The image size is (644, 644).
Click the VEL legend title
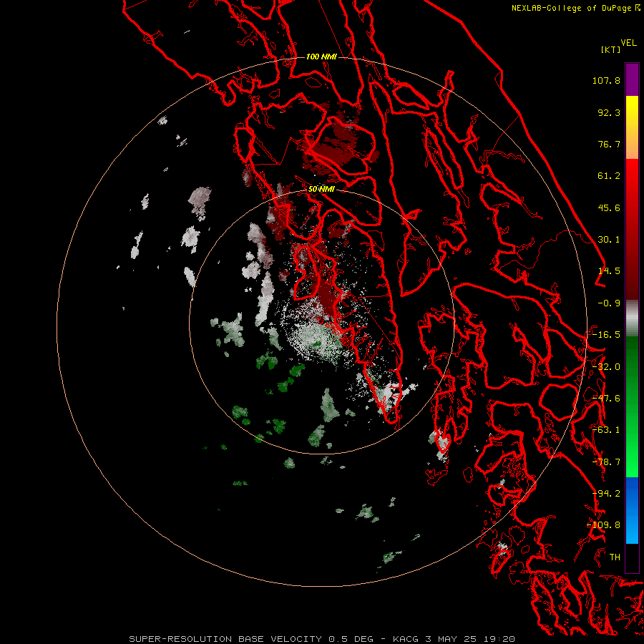click(x=628, y=43)
